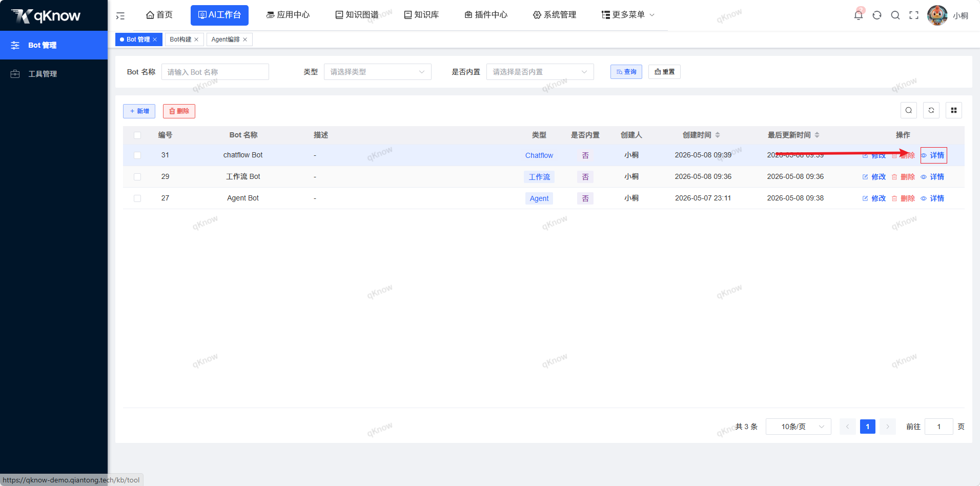Select 工具管理 in sidebar
Screen dimensions: 980x486
click(54, 74)
